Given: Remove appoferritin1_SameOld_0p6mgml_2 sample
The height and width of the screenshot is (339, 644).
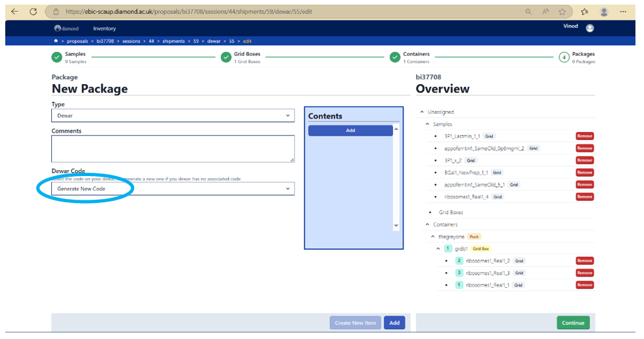Looking at the screenshot, I should click(x=584, y=148).
